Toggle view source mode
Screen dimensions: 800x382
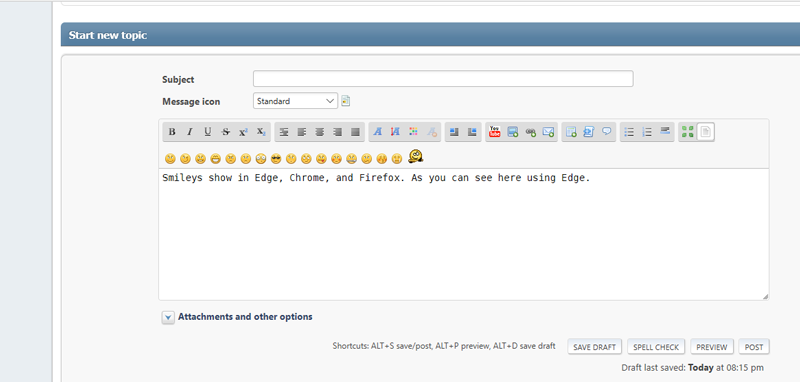tap(705, 132)
